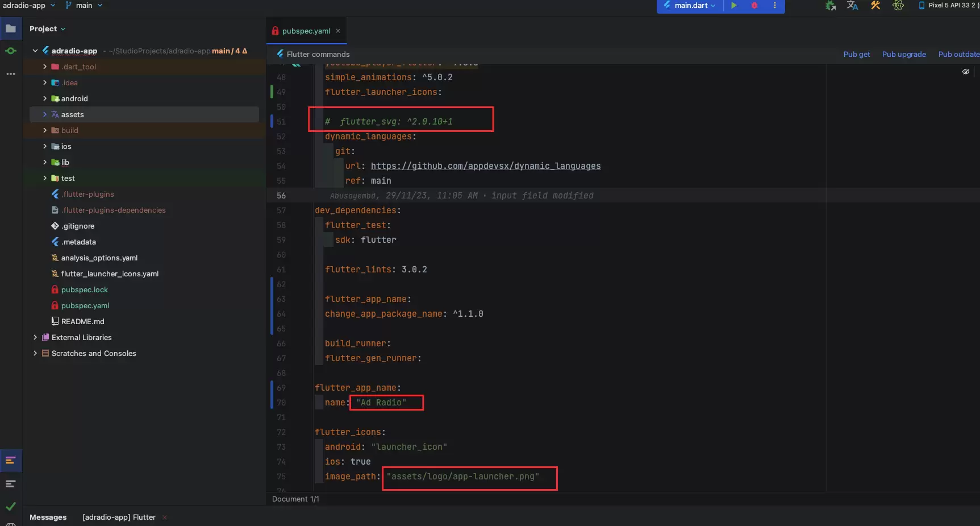Open the Commit tool window icon
This screenshot has height=526, width=980.
point(11,51)
